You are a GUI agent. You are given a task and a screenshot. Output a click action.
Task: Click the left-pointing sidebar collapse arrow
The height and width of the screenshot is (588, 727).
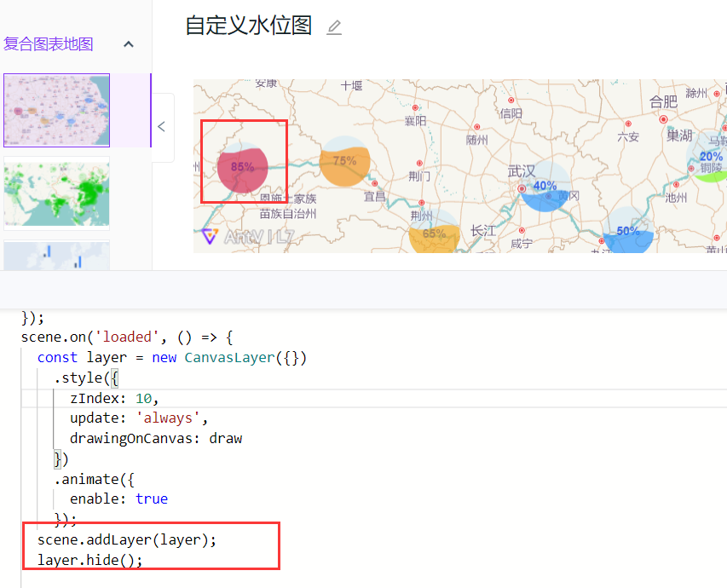(x=161, y=126)
